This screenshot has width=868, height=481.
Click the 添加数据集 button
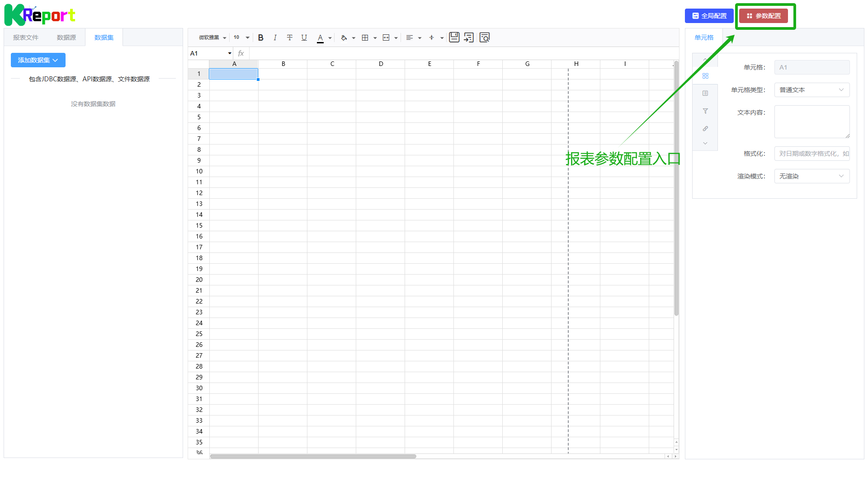(38, 60)
